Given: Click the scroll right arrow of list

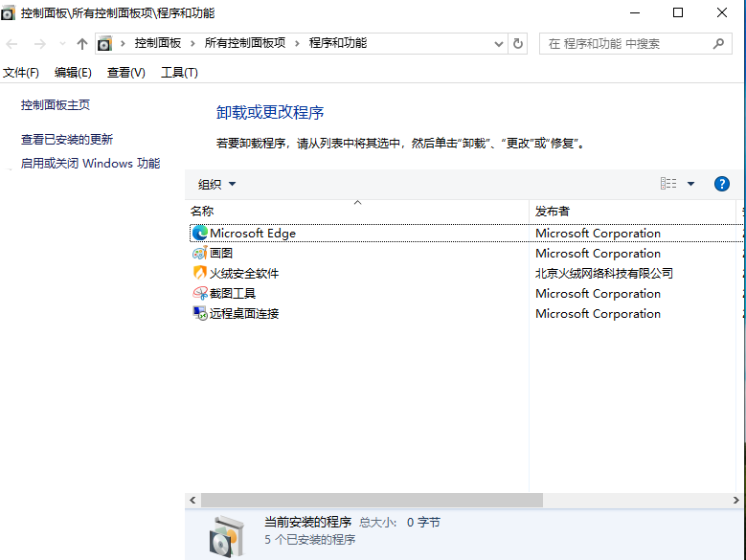Looking at the screenshot, I should click(x=735, y=500).
